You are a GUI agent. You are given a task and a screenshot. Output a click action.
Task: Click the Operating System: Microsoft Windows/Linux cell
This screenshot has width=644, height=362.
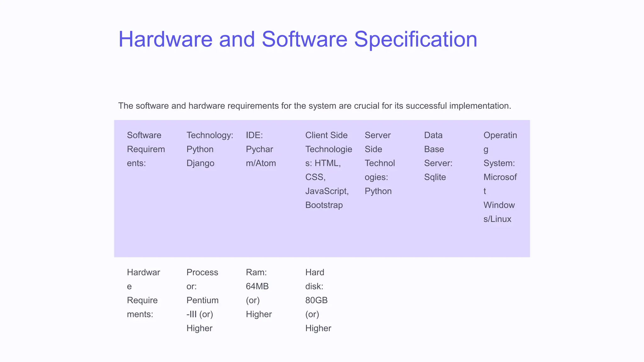click(500, 177)
